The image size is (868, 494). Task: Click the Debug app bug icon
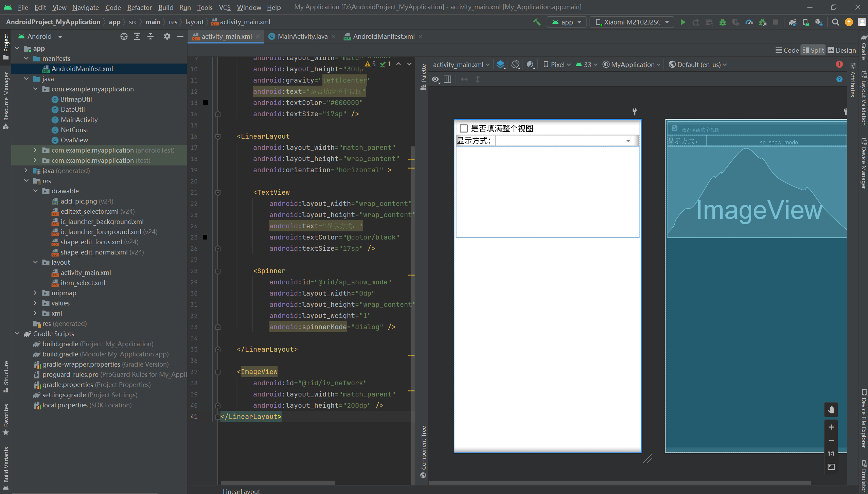click(722, 22)
